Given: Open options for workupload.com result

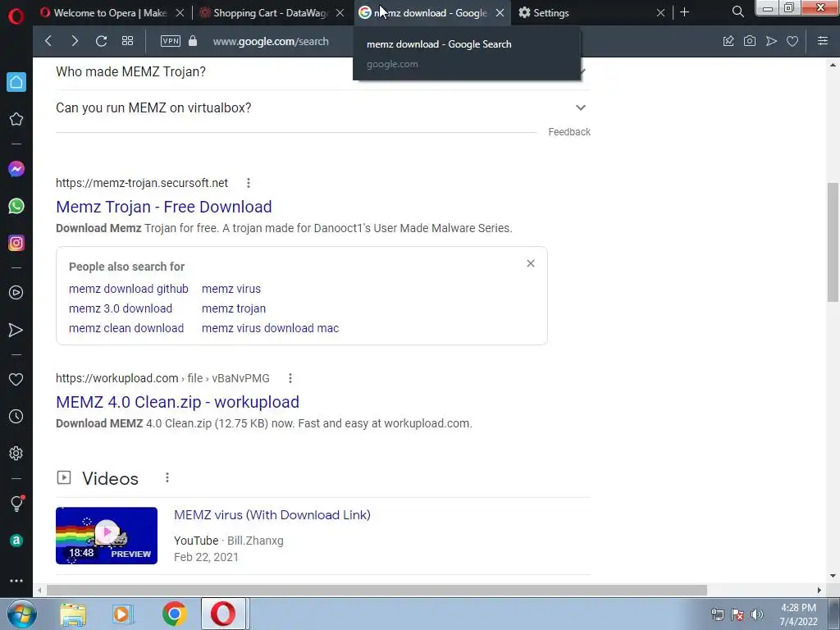Looking at the screenshot, I should (x=290, y=378).
